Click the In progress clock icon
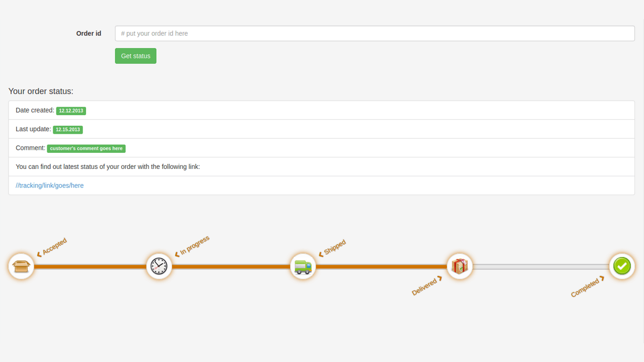The width and height of the screenshot is (644, 362). tap(159, 266)
